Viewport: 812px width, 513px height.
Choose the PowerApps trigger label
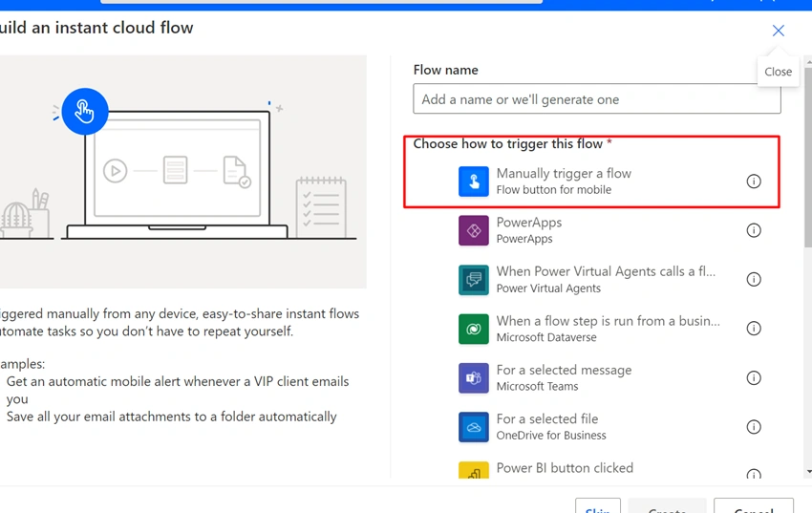(528, 223)
